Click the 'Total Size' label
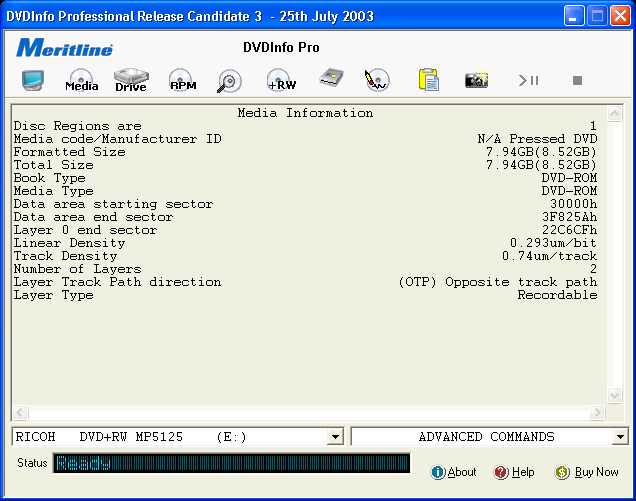This screenshot has height=501, width=636. (x=53, y=165)
